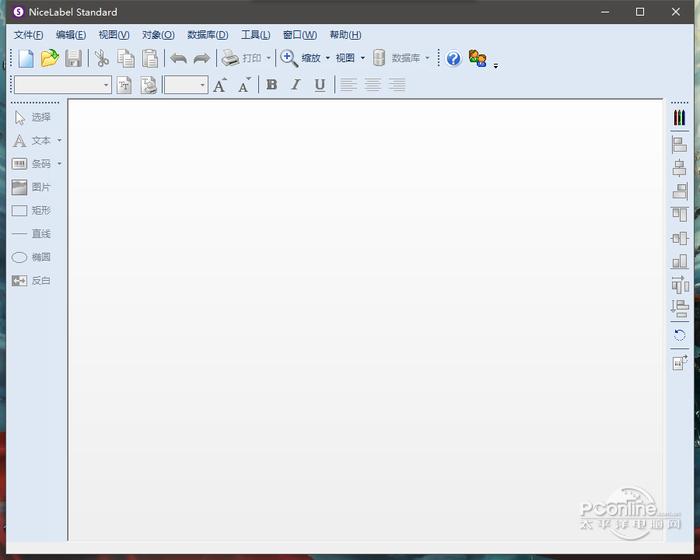The image size is (700, 560).
Task: Select the Ellipse (椭圆) tool
Action: pyautogui.click(x=31, y=257)
